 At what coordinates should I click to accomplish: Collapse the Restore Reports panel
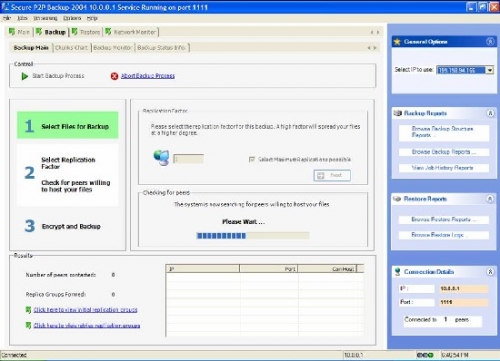tap(490, 199)
